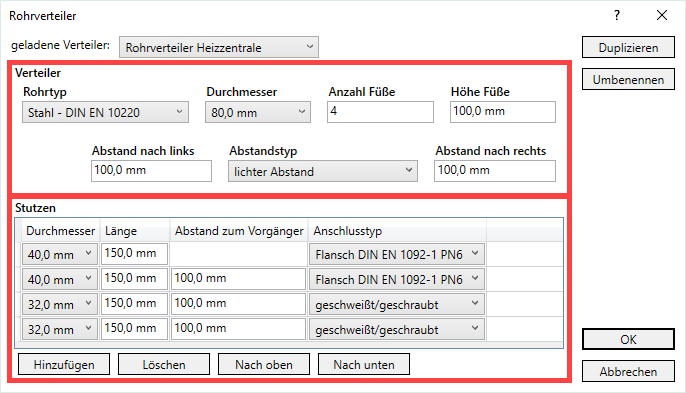The image size is (686, 393).
Task: Open the geladene Verteiler dropdown
Action: click(x=219, y=47)
